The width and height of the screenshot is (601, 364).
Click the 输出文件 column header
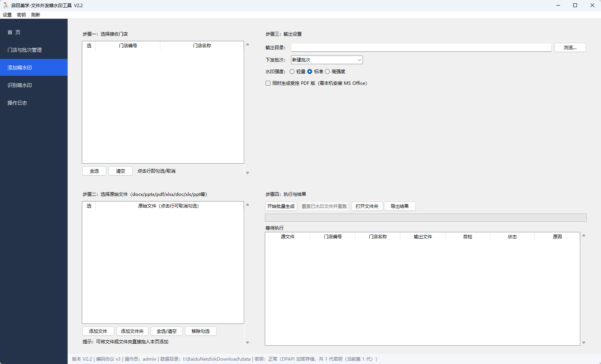(423, 237)
